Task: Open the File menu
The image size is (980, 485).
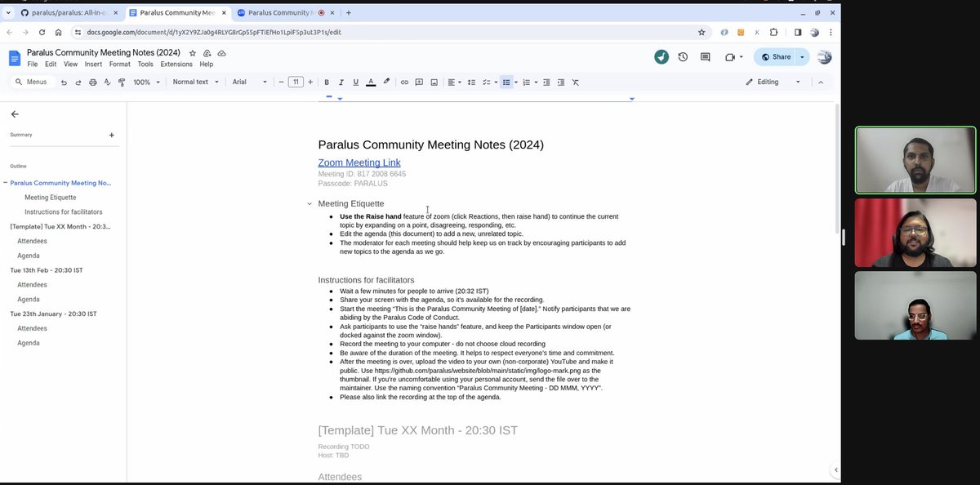Action: 33,65
